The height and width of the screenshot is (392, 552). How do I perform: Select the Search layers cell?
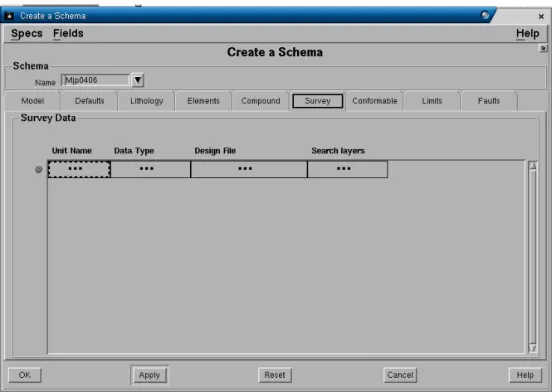pos(347,169)
